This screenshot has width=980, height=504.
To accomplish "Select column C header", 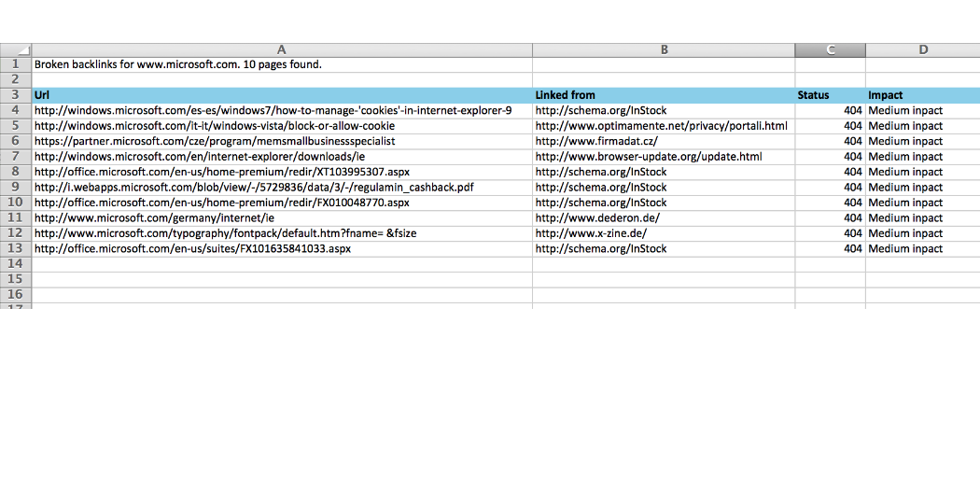I will point(830,50).
